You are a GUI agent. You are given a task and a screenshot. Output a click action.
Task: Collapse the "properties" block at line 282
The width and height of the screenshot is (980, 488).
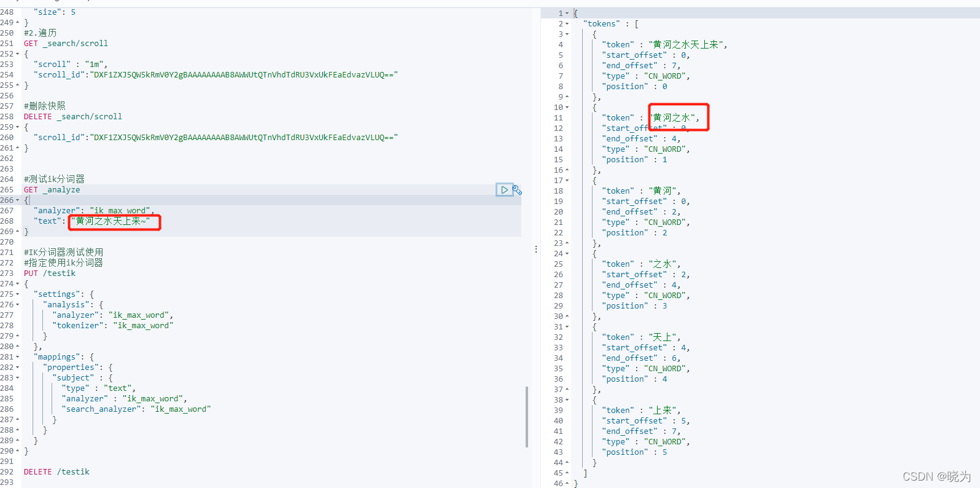(17, 368)
